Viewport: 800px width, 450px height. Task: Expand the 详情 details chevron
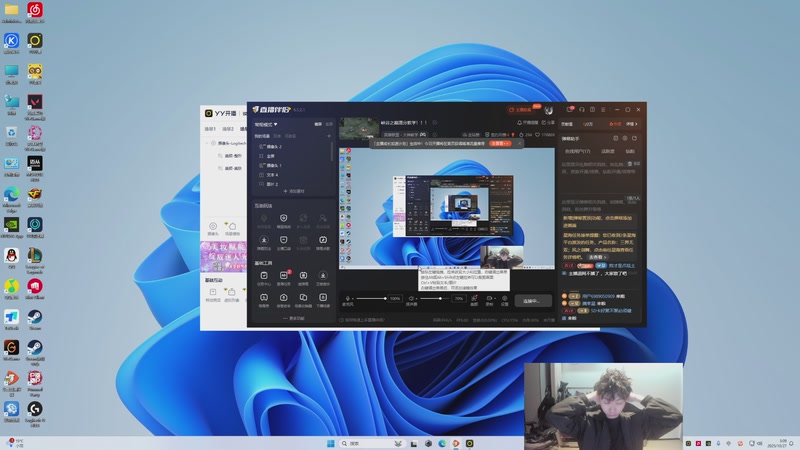[x=632, y=124]
